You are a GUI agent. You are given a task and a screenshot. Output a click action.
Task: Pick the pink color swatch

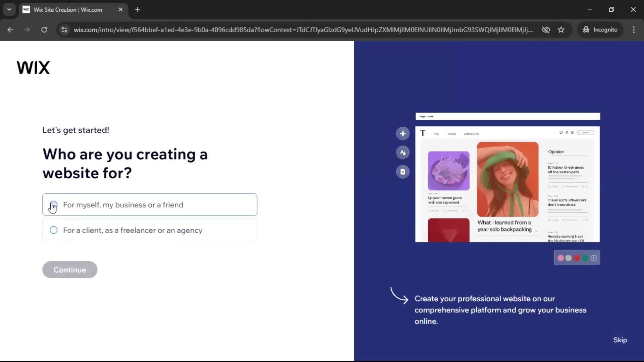(560, 258)
